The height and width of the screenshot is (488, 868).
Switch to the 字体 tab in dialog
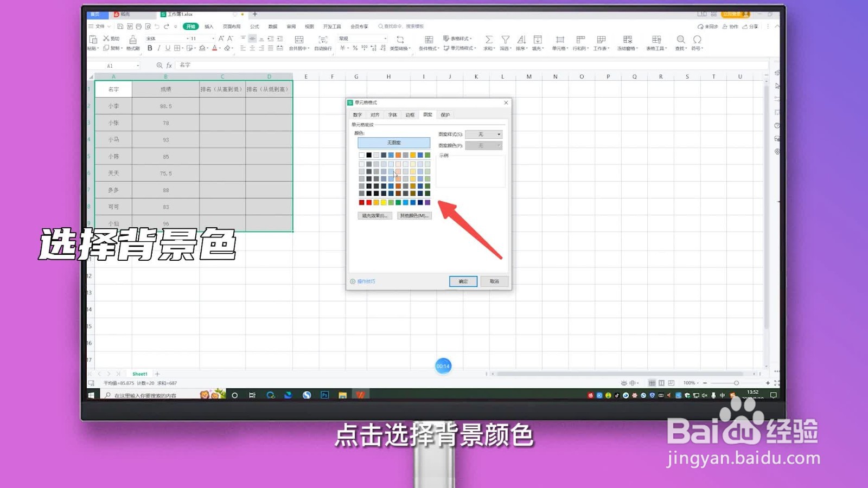point(392,115)
